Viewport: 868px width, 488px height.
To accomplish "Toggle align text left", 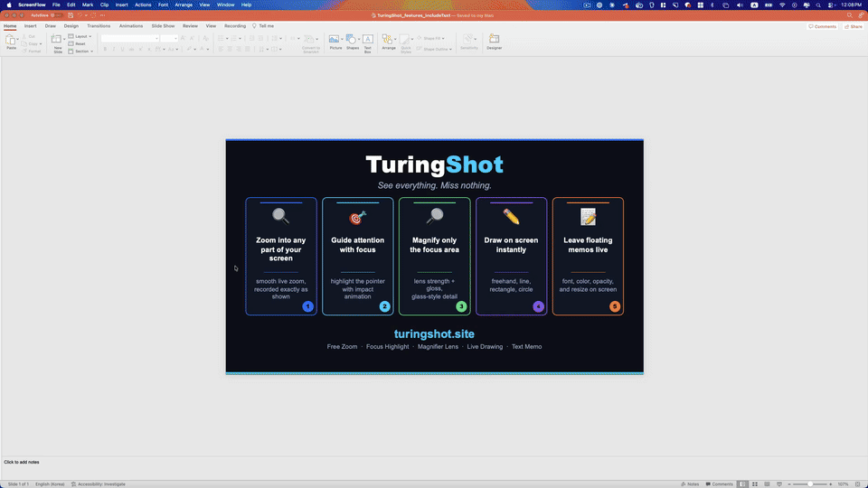I will 221,49.
